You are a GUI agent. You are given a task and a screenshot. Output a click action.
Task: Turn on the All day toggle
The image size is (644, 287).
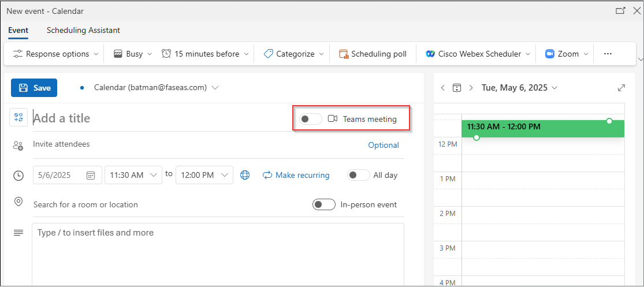[359, 176]
